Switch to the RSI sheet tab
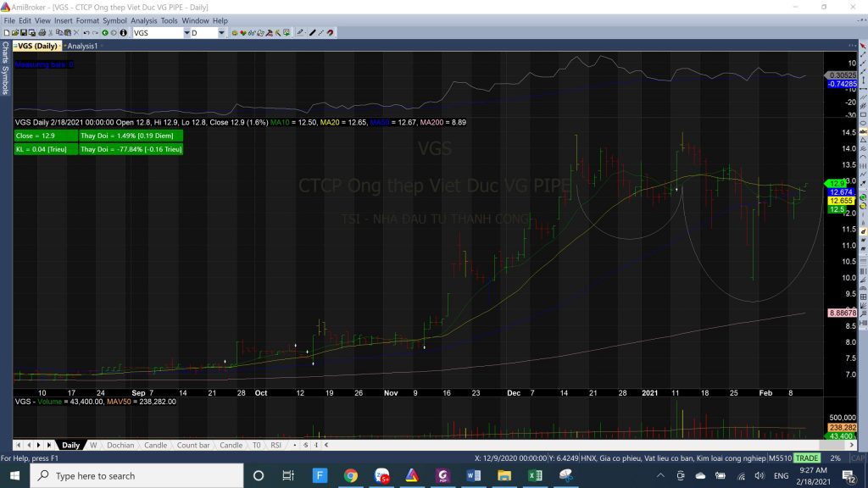868x488 pixels. click(x=275, y=445)
